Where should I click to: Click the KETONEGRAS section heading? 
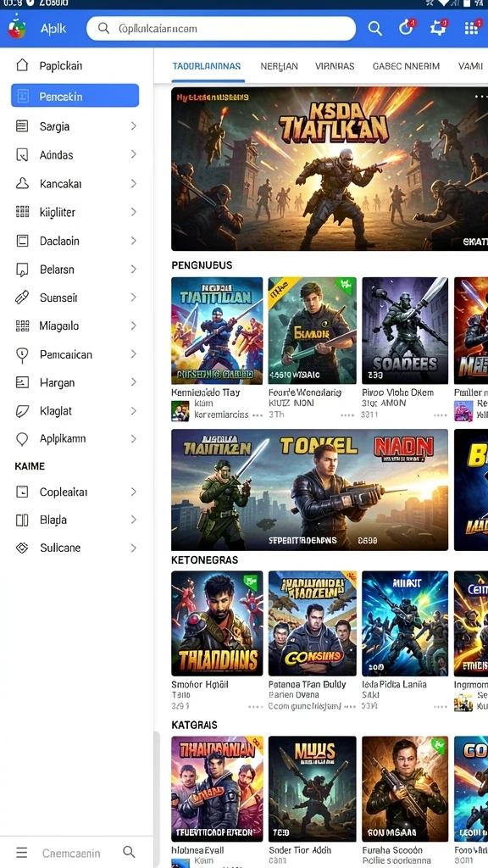205,559
